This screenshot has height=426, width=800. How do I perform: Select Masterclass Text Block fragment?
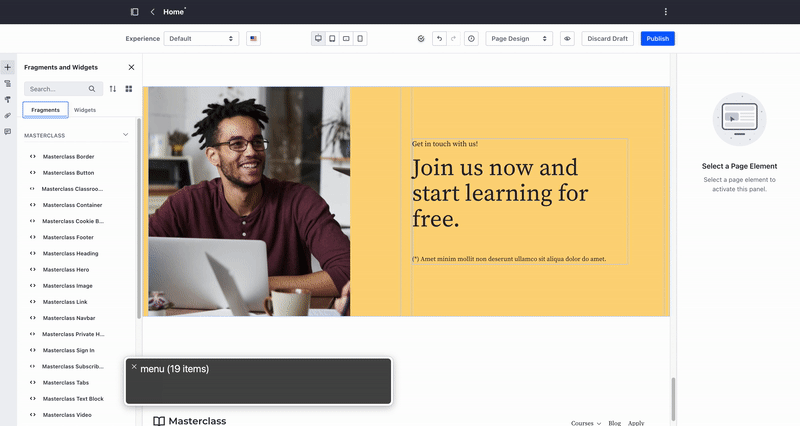(73, 399)
